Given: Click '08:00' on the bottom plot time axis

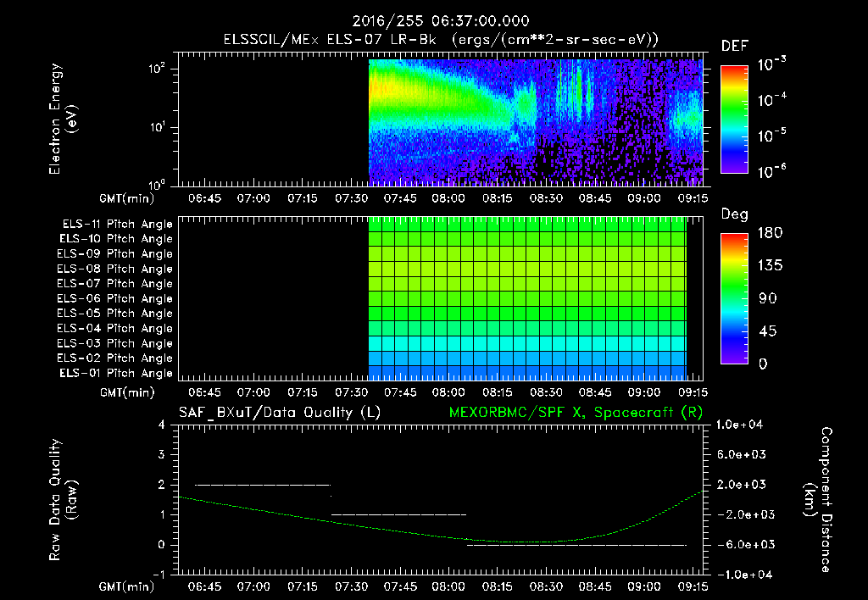Looking at the screenshot, I should tap(448, 586).
